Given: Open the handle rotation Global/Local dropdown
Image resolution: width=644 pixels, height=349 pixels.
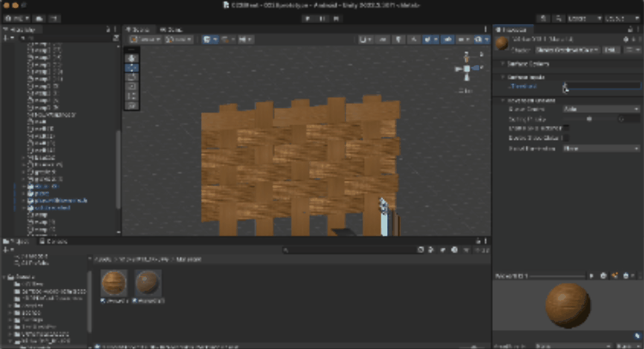Looking at the screenshot, I should point(179,39).
